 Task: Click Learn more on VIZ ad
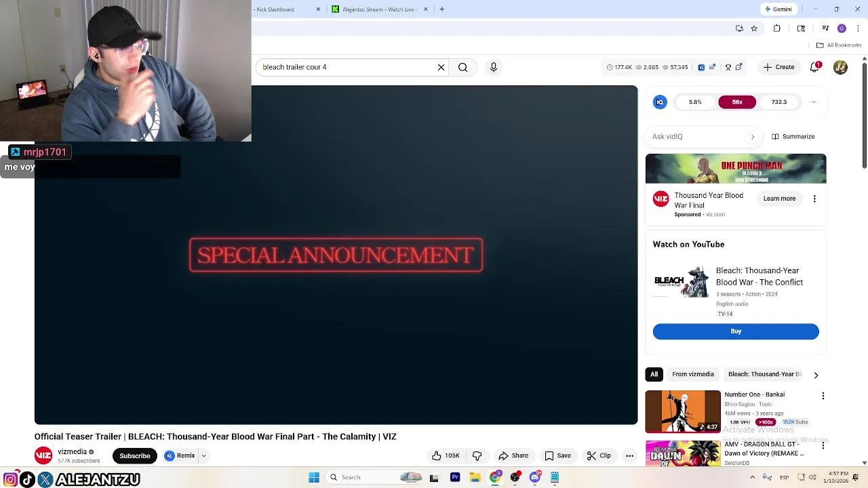coord(779,199)
